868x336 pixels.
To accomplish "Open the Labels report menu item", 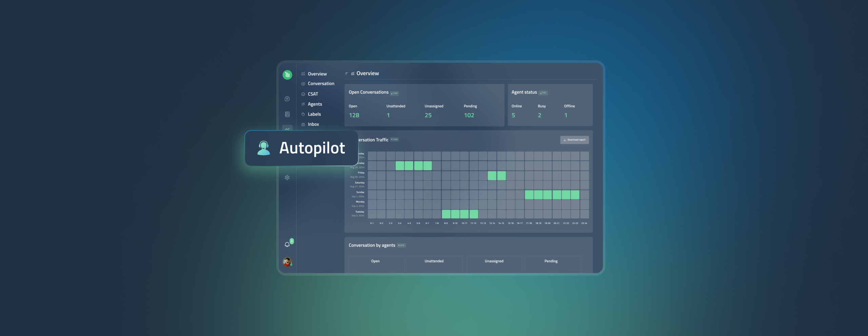I will (x=314, y=114).
